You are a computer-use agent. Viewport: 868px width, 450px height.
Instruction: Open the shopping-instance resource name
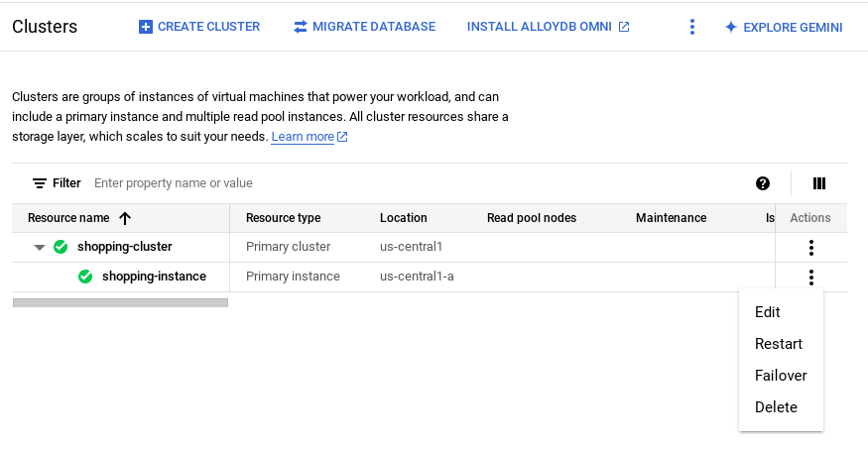coord(154,277)
